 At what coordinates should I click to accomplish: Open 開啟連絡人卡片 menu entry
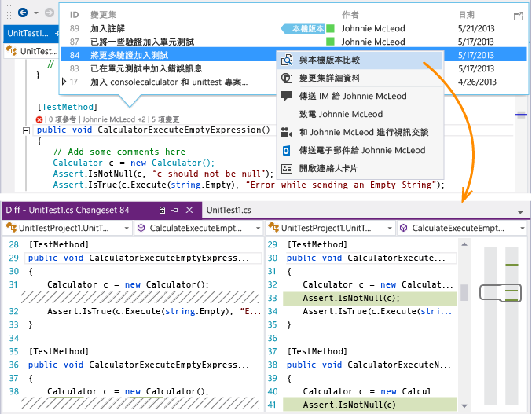pyautogui.click(x=361, y=168)
